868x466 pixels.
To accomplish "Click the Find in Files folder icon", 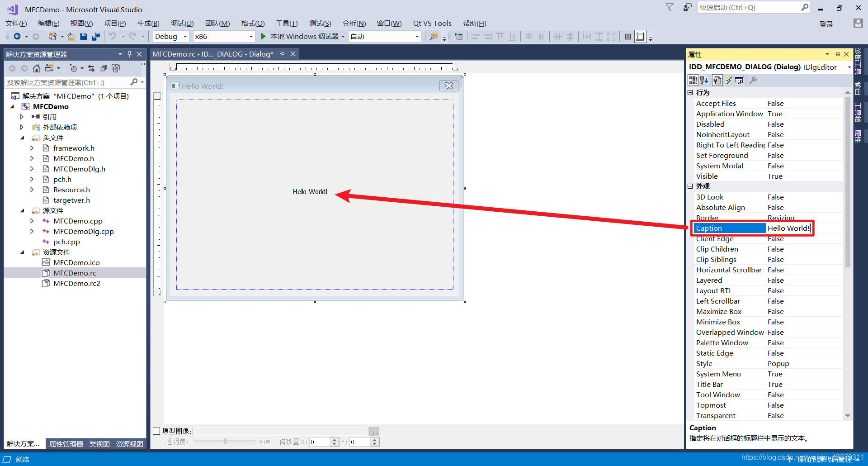I will (434, 36).
